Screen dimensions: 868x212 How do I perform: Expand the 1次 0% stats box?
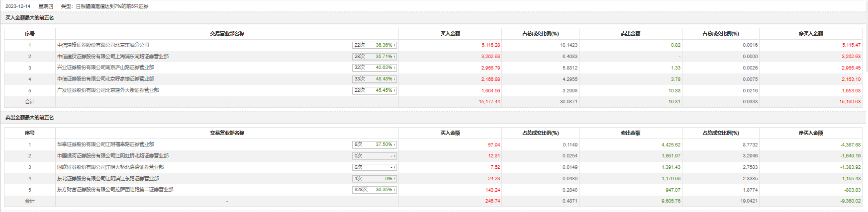(375, 179)
